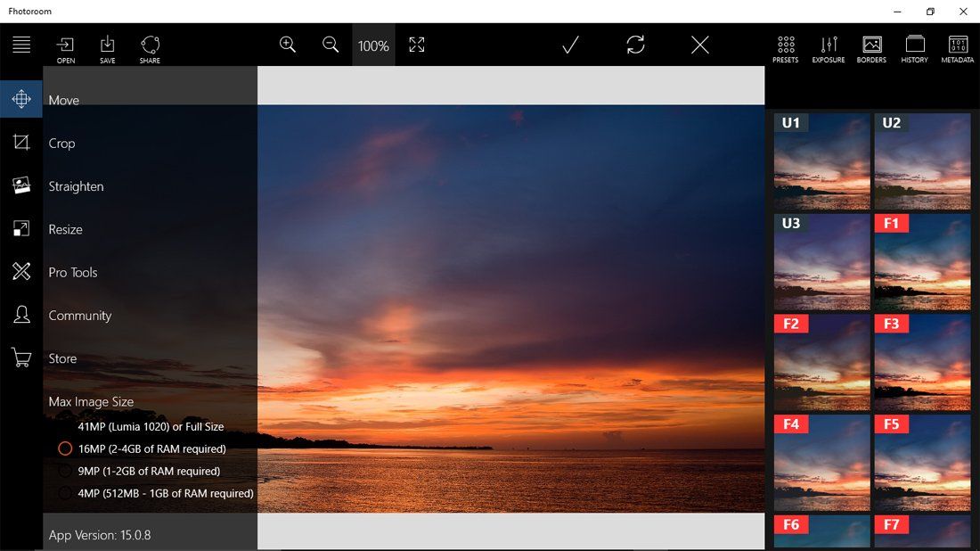Share the edited photo
Screen dimensions: 980x551
click(x=150, y=46)
